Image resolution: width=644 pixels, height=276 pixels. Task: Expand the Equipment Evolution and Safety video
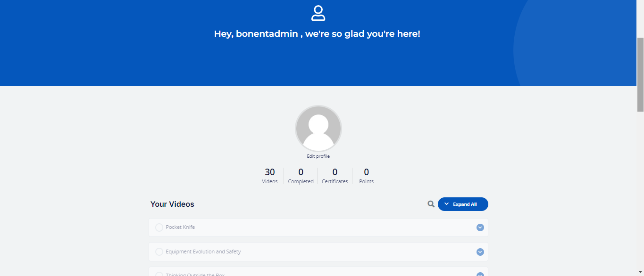tap(480, 252)
